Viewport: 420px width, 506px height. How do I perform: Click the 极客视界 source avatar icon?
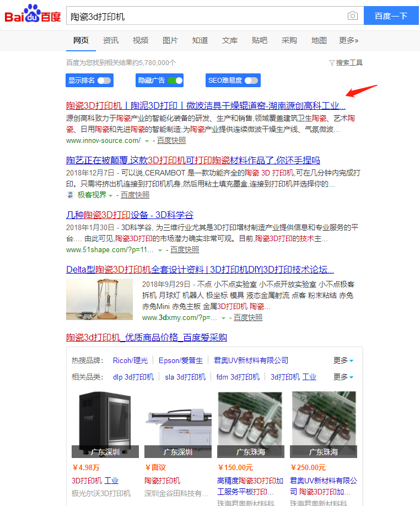pyautogui.click(x=70, y=195)
